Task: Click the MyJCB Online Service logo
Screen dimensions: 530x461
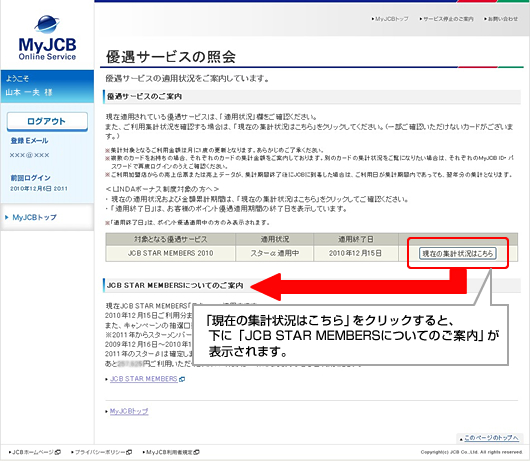Action: pyautogui.click(x=47, y=38)
